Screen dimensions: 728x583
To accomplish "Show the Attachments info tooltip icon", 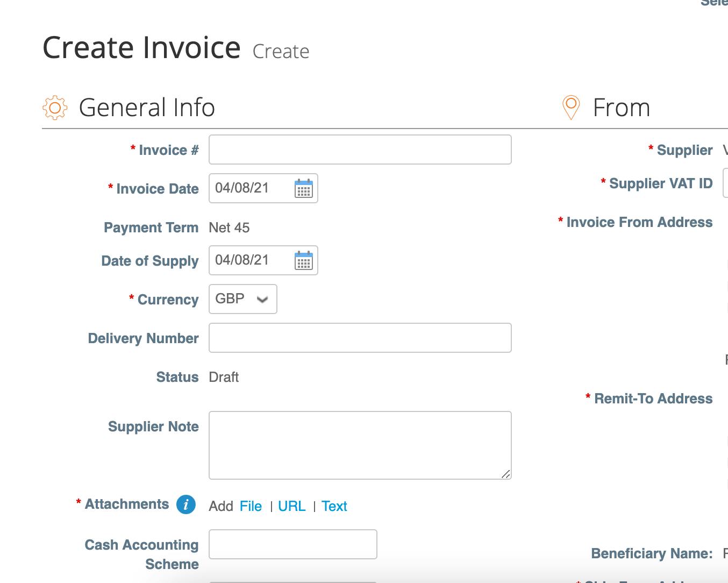I will pyautogui.click(x=186, y=504).
